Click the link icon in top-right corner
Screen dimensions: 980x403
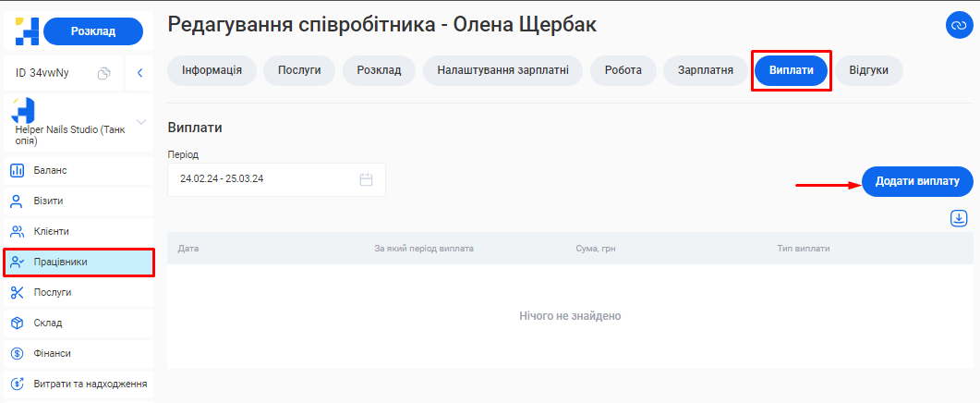(x=957, y=26)
